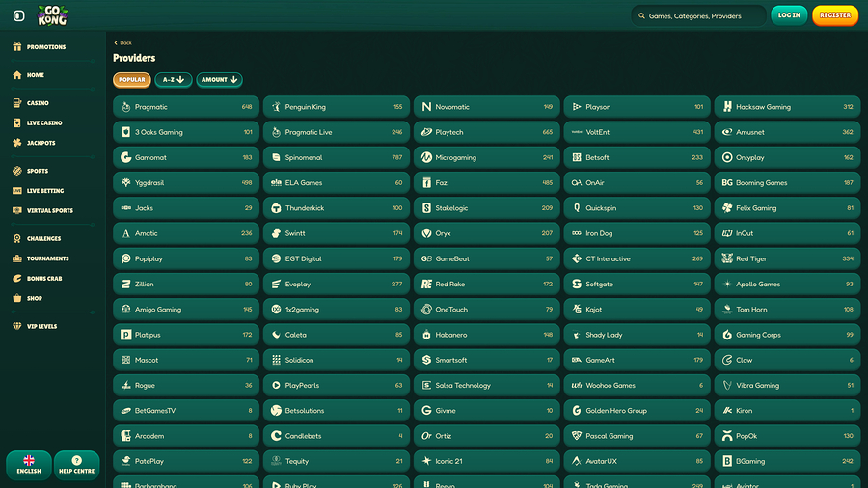Select PopOk provider
Viewport: 868px width, 488px height.
pos(788,436)
